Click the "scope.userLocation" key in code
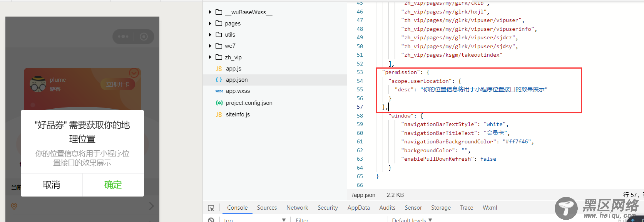 (x=420, y=81)
